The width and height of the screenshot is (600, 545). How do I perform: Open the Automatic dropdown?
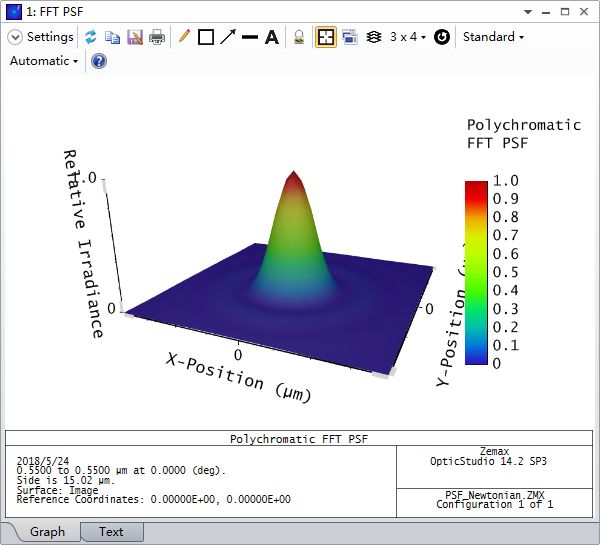[x=44, y=61]
